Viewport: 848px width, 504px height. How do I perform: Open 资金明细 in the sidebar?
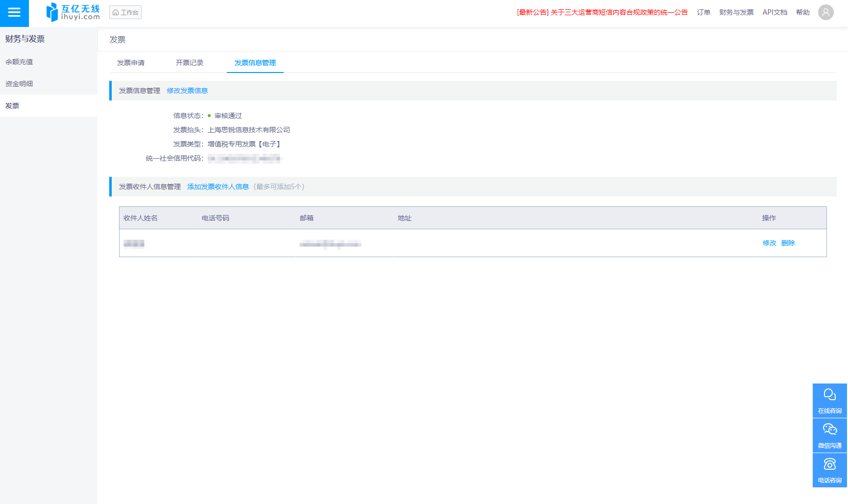click(x=19, y=84)
